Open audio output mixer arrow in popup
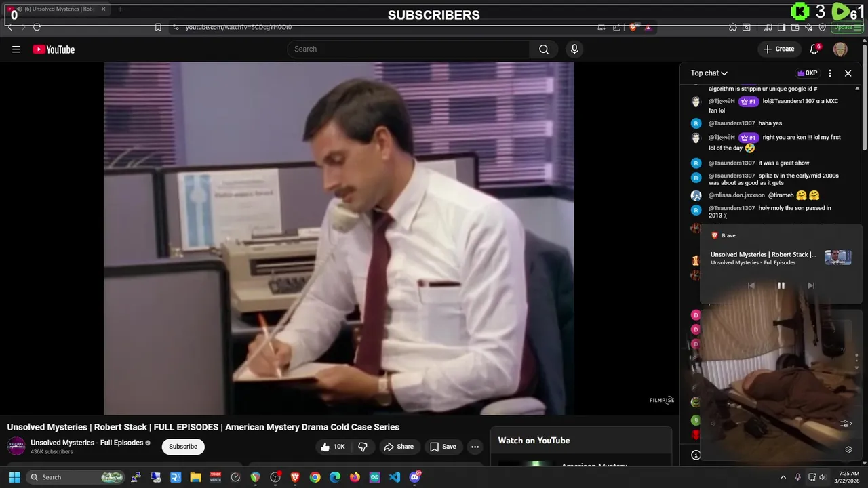Image resolution: width=868 pixels, height=488 pixels. pyautogui.click(x=845, y=424)
